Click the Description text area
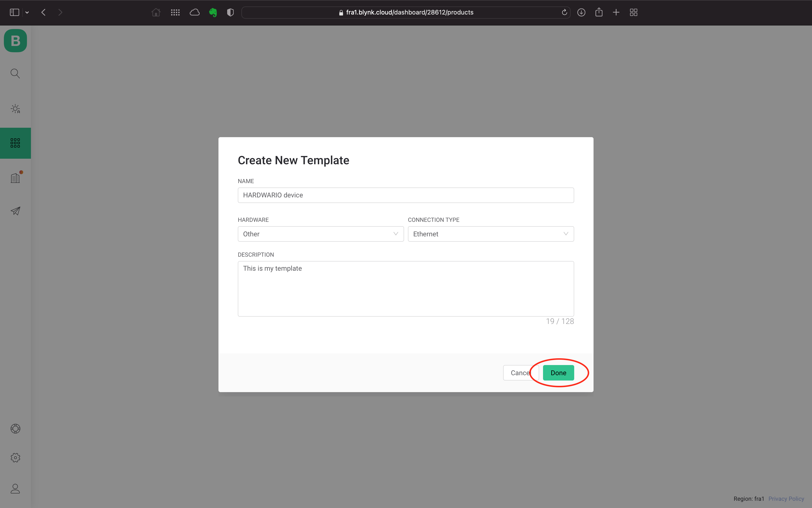This screenshot has width=812, height=508. (406, 289)
